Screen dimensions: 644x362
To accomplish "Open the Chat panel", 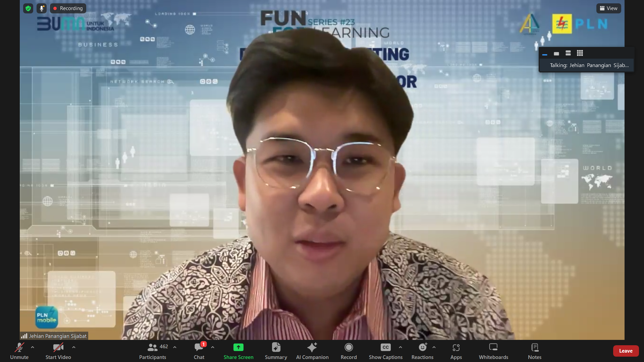I will [199, 351].
